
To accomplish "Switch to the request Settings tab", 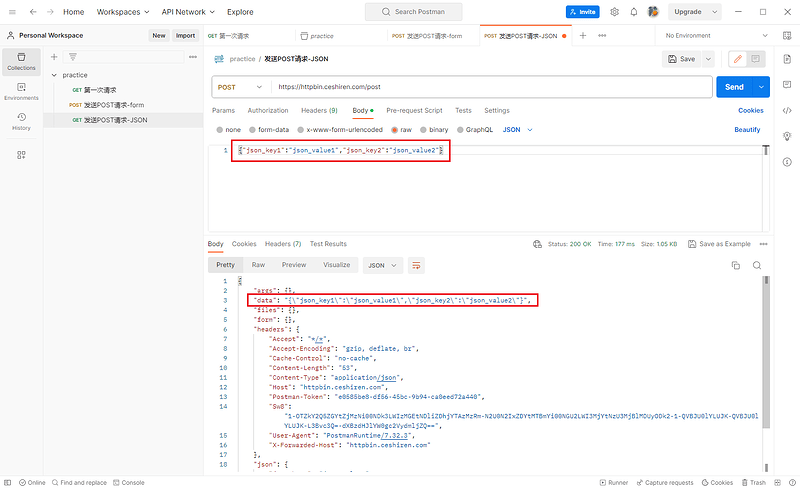I will click(x=497, y=110).
